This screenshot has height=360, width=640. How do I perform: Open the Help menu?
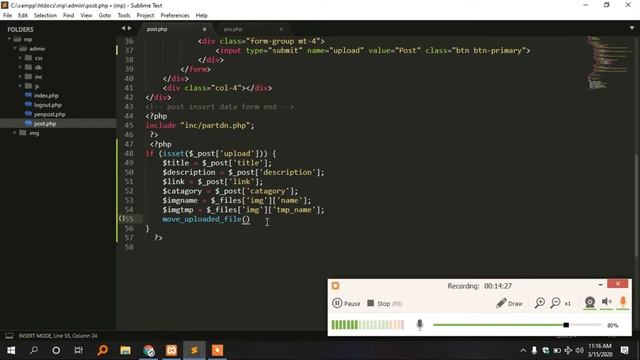pos(202,15)
